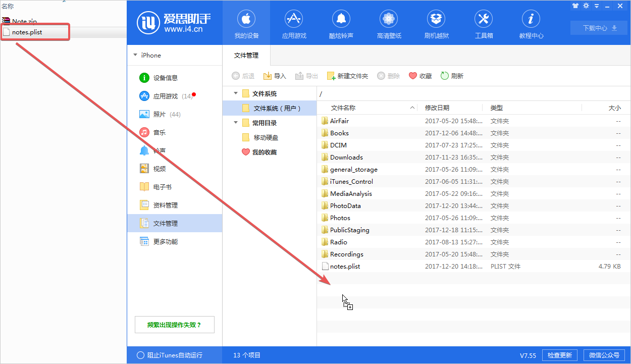Click the 刷新 refresh icon
Screen dimensions: 631x364
click(443, 76)
